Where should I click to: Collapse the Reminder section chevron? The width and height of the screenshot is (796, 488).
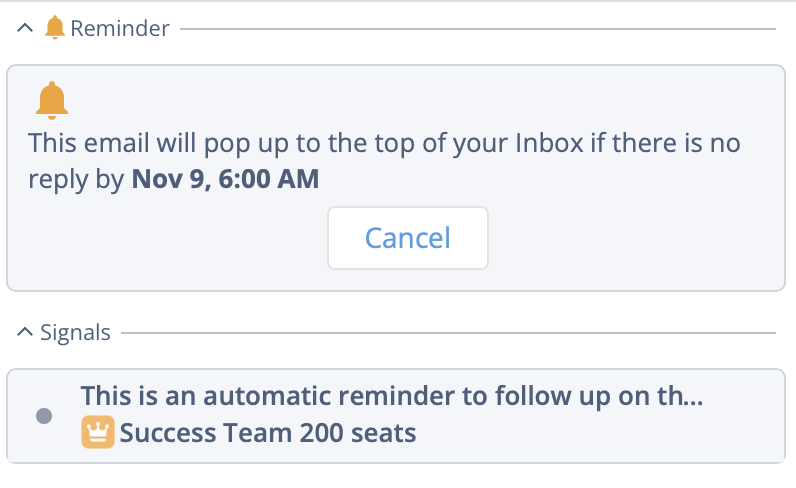click(25, 28)
